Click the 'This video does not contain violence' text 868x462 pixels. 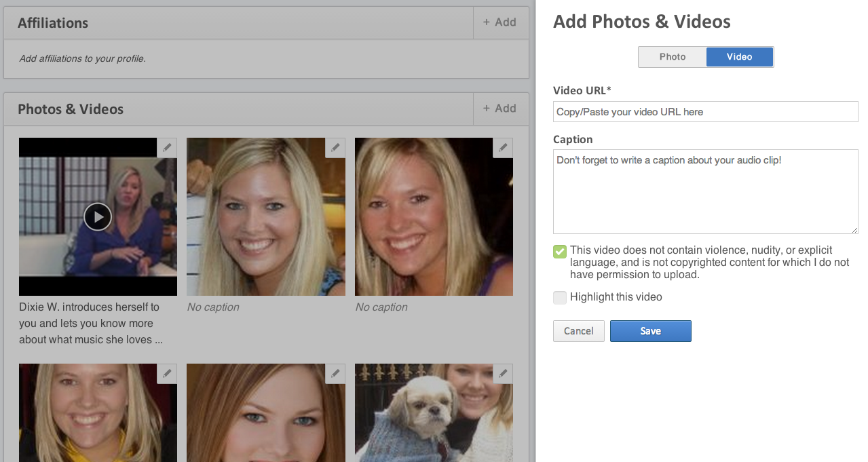tap(710, 263)
